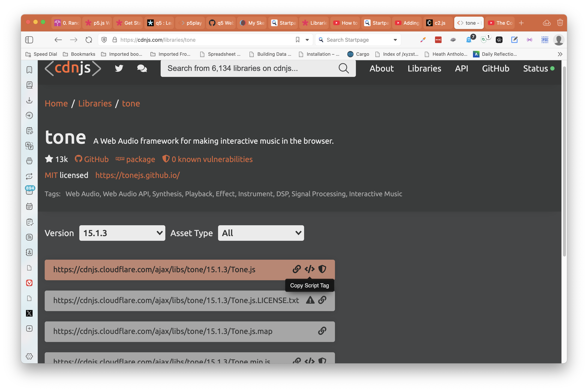Copy URL icon for Tone.js row

pos(297,269)
